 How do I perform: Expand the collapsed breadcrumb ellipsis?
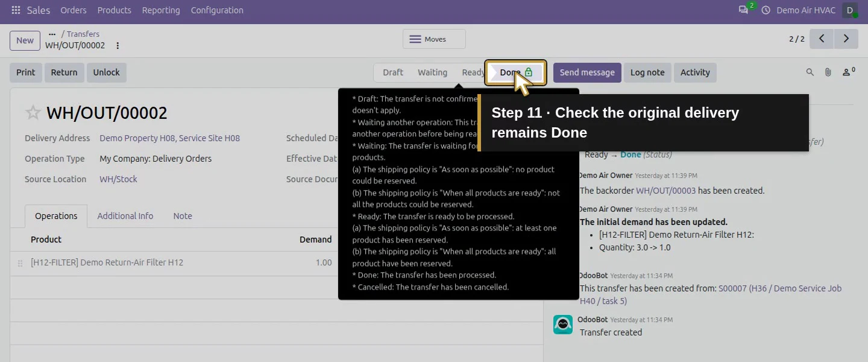(x=52, y=34)
